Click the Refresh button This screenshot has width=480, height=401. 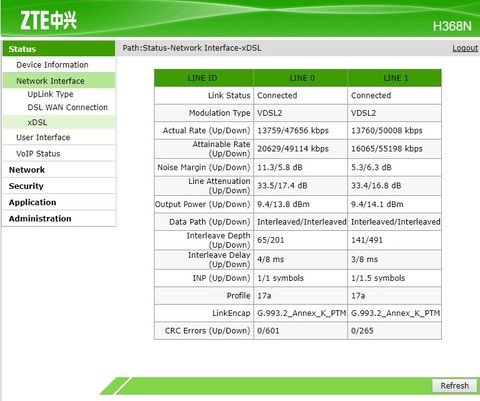coord(454,386)
